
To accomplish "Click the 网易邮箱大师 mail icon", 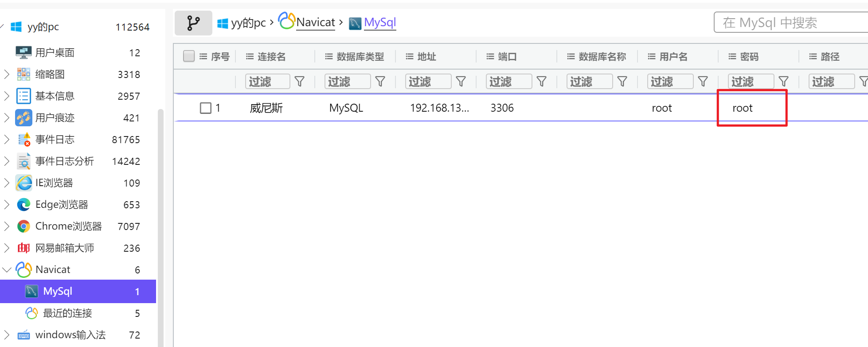I will tap(23, 248).
